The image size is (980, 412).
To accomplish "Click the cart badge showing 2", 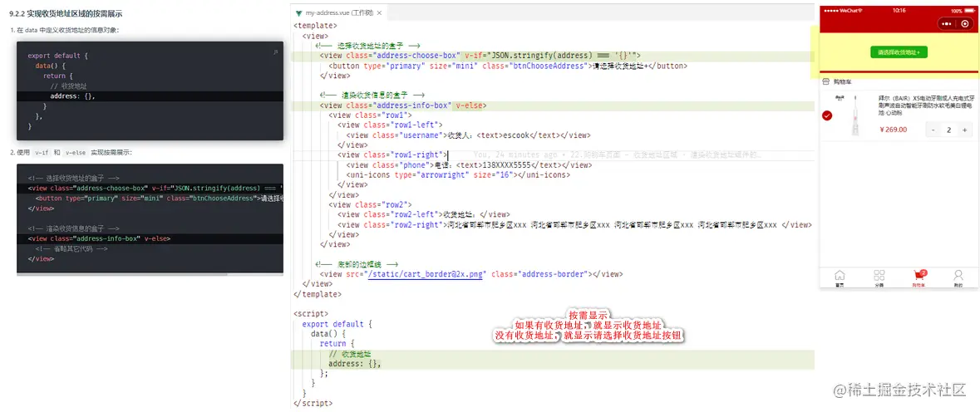I will pos(923,272).
